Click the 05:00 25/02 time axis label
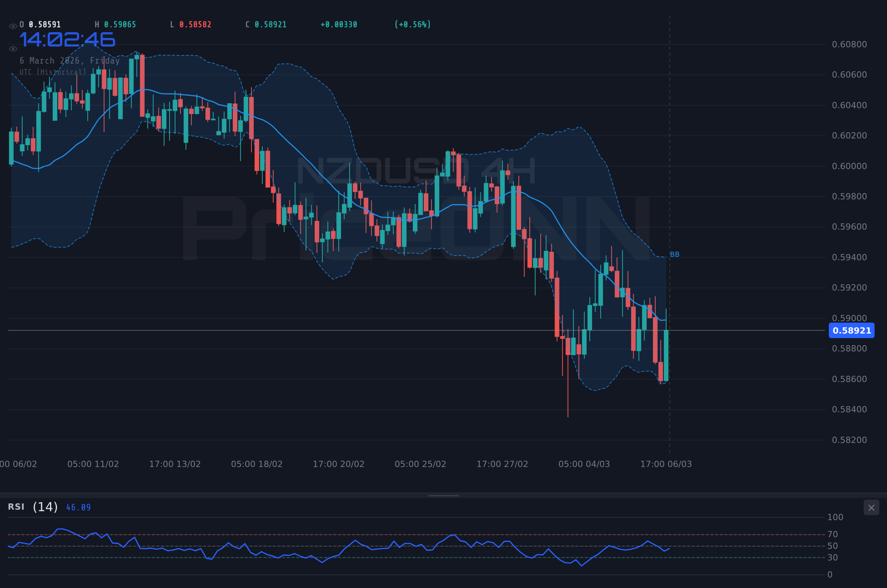This screenshot has height=588, width=887. (x=421, y=464)
